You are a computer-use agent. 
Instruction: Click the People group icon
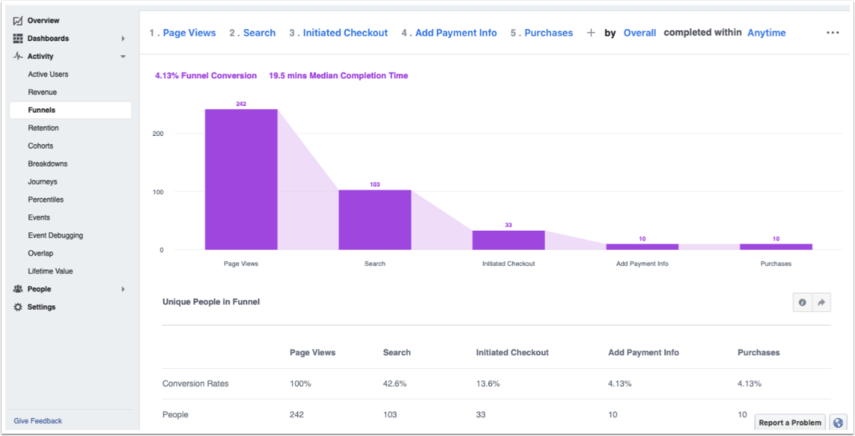[x=18, y=289]
